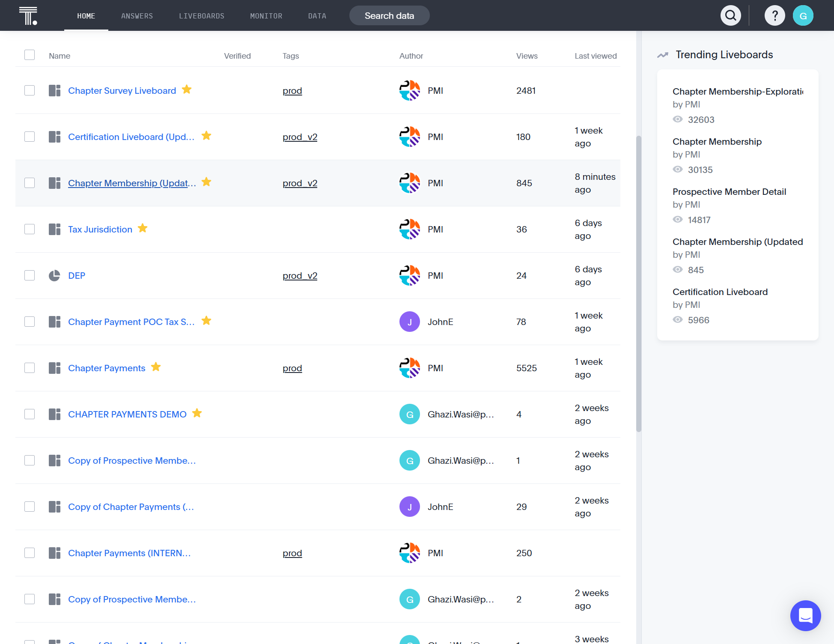This screenshot has width=834, height=644.
Task: Switch to the MONITOR tab
Action: pyautogui.click(x=266, y=16)
